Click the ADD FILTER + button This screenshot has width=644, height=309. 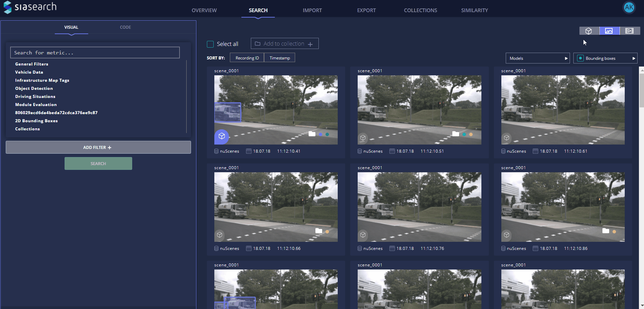click(x=98, y=147)
